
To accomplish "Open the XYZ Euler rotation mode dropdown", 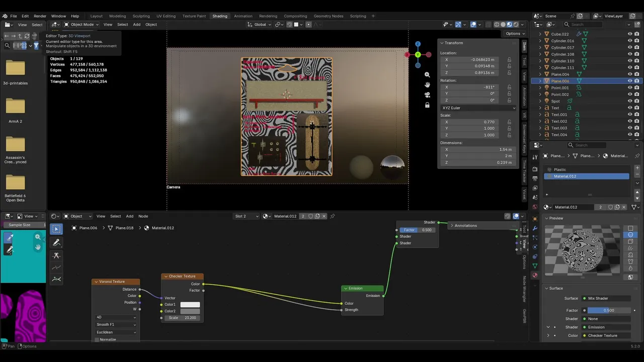I will click(478, 108).
